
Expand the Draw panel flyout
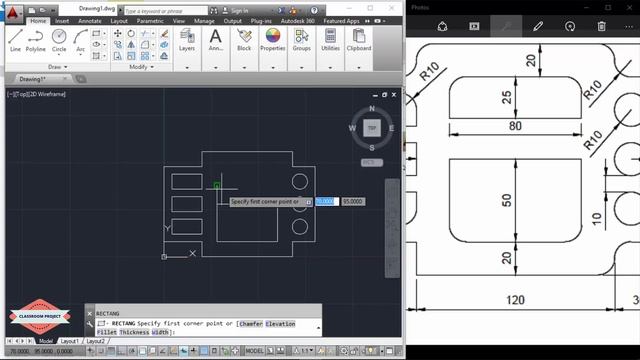(58, 67)
